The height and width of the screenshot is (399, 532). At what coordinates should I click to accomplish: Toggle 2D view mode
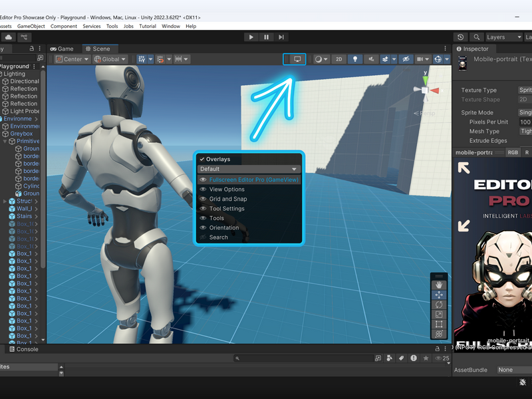[x=338, y=59]
